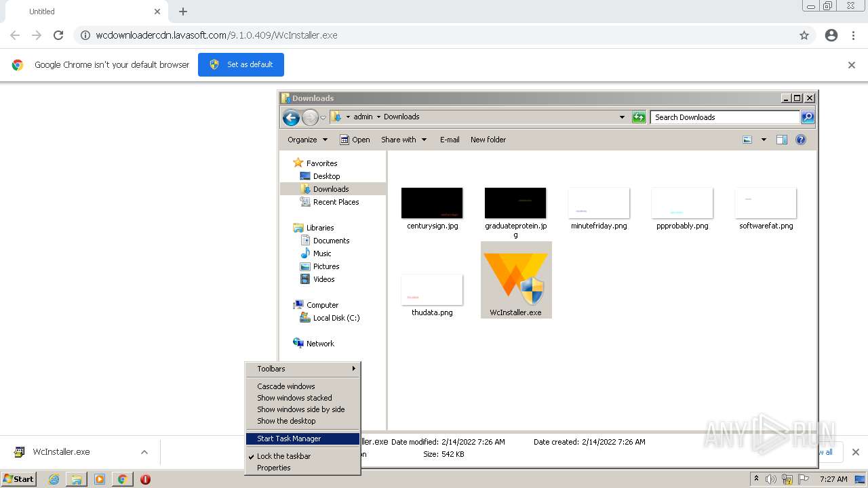868x488 pixels.
Task: Select Start Task Manager
Action: click(x=302, y=439)
